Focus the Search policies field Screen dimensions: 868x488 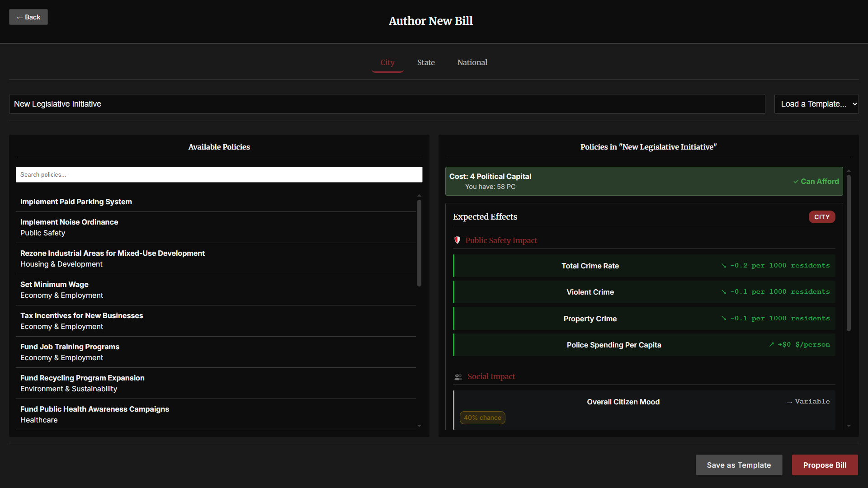click(x=219, y=175)
